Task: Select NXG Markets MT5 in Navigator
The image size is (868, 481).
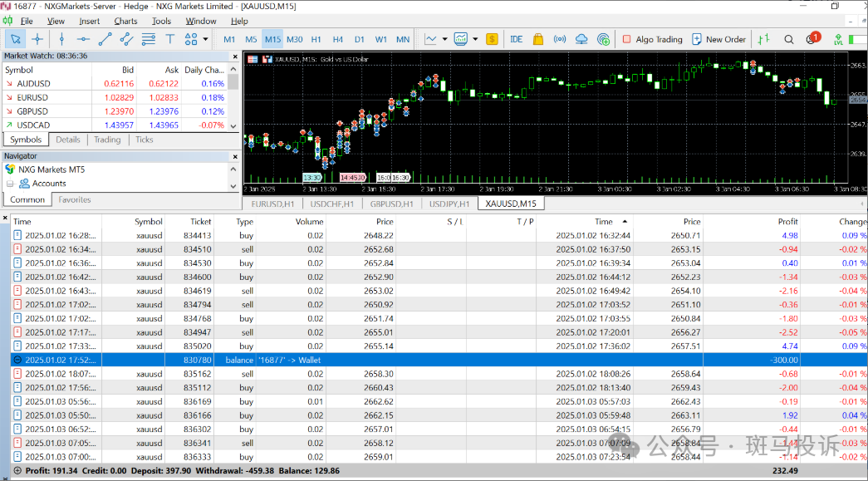Action: click(51, 169)
